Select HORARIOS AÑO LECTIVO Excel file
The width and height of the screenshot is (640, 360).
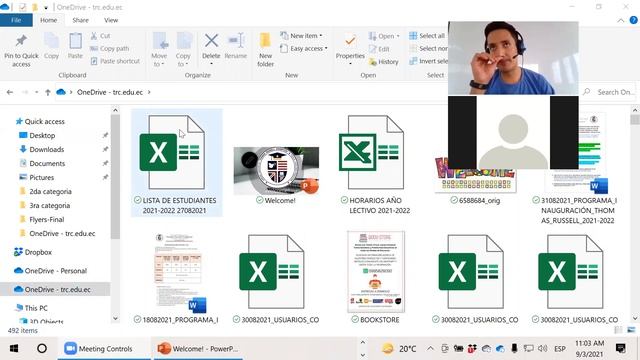pyautogui.click(x=376, y=163)
